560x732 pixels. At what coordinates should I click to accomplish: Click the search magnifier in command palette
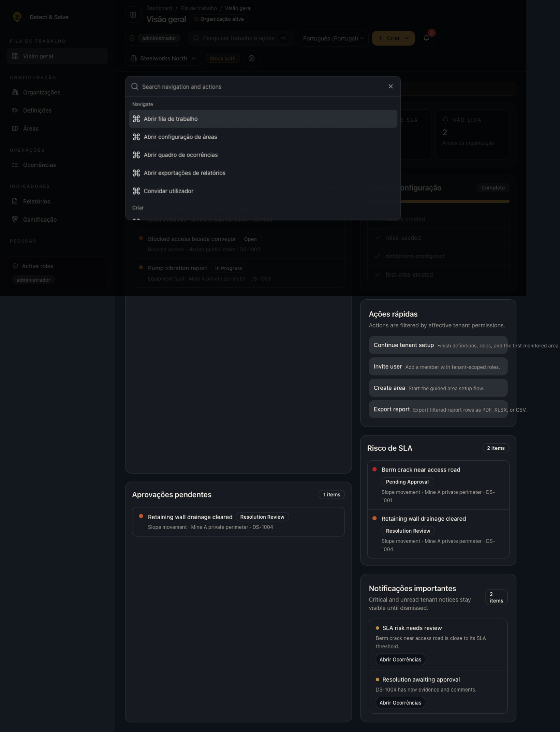click(135, 86)
